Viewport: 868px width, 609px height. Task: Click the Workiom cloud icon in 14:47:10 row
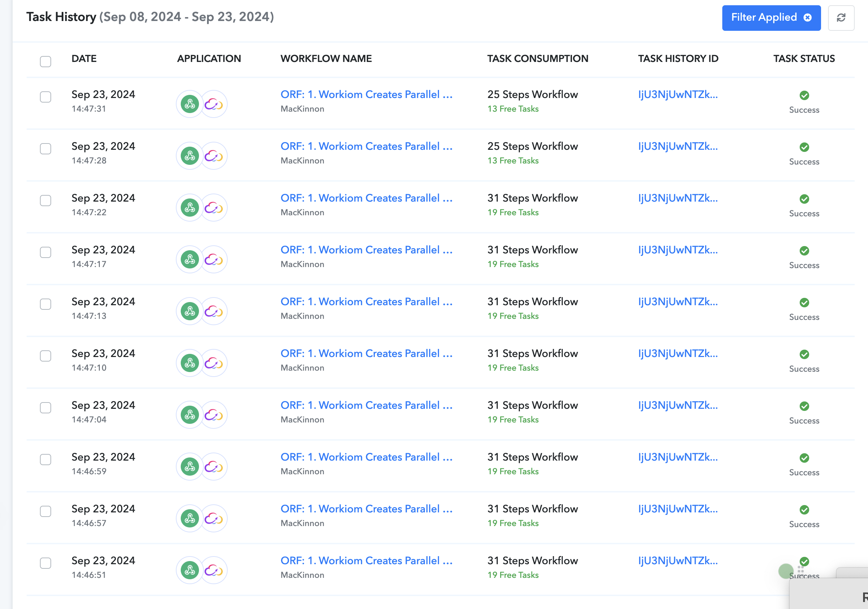coord(214,363)
